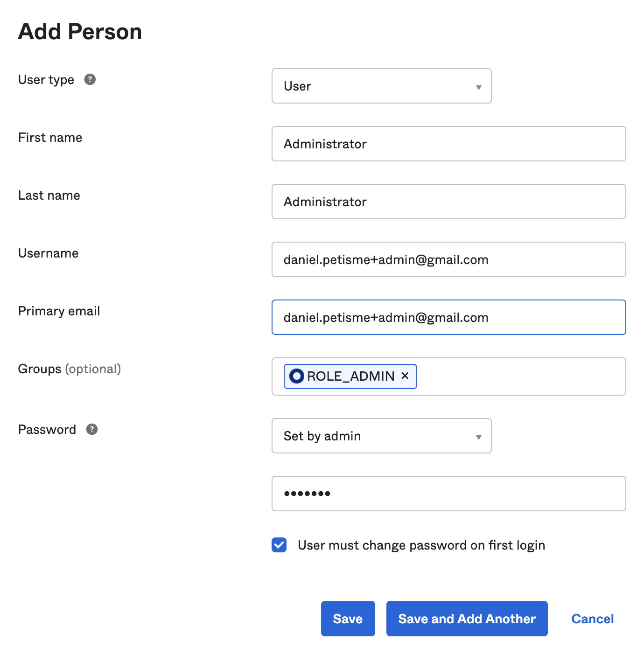This screenshot has width=644, height=655.
Task: Click the Save button
Action: tap(348, 619)
